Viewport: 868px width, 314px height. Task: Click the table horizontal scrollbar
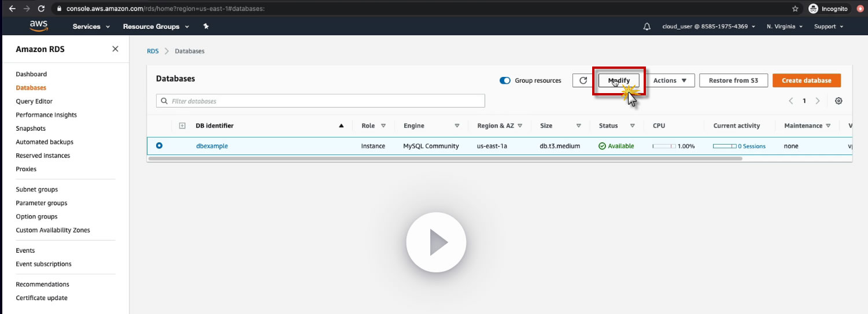tap(445, 158)
